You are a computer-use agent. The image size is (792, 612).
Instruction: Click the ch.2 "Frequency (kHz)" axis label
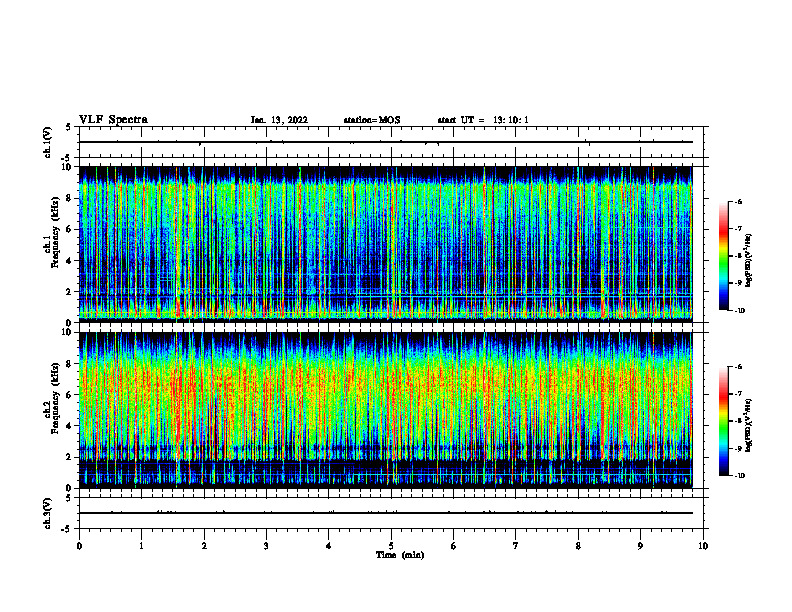point(55,398)
